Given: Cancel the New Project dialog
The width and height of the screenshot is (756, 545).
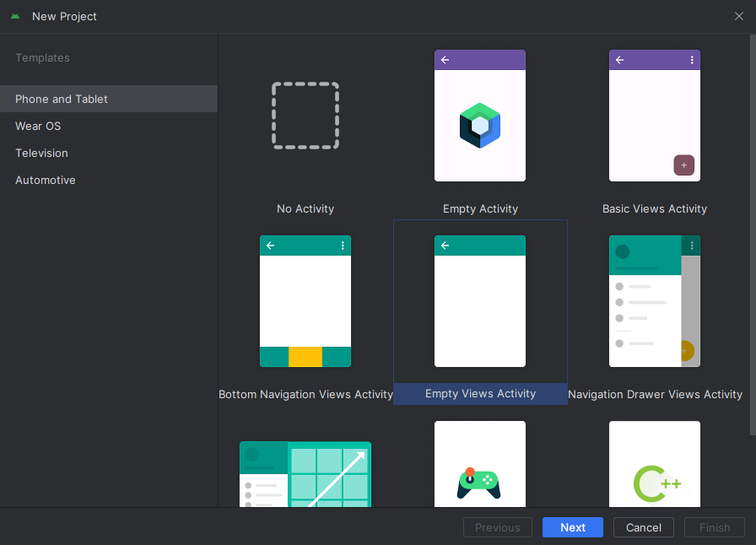Looking at the screenshot, I should coord(644,527).
